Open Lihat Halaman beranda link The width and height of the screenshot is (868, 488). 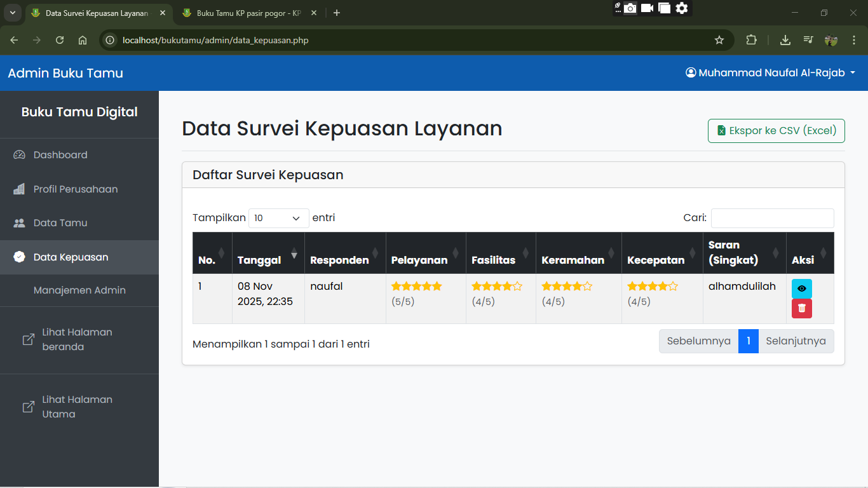point(77,339)
